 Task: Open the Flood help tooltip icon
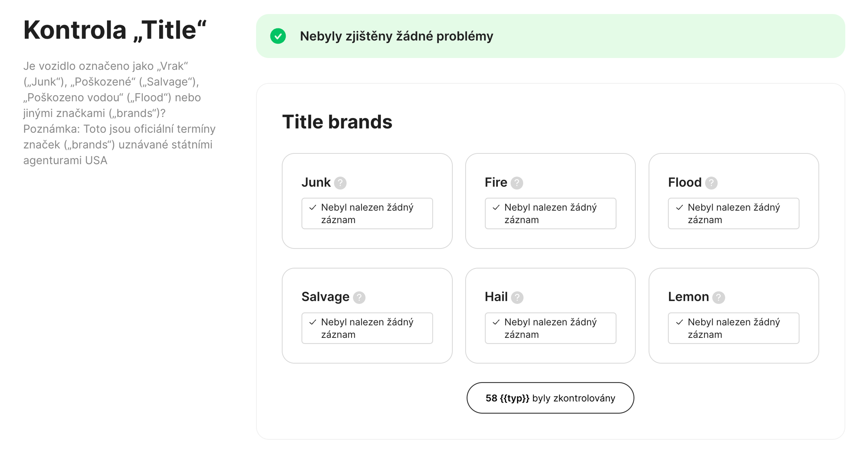[x=711, y=183]
